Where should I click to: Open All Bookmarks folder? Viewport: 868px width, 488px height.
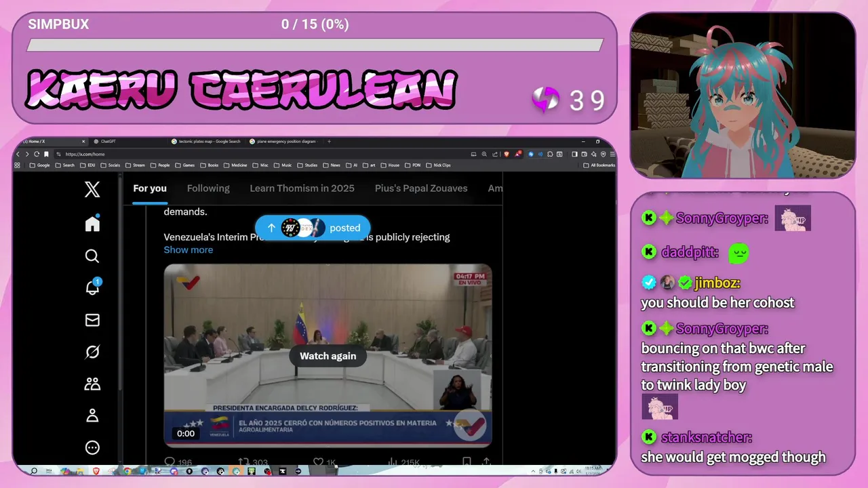(599, 165)
